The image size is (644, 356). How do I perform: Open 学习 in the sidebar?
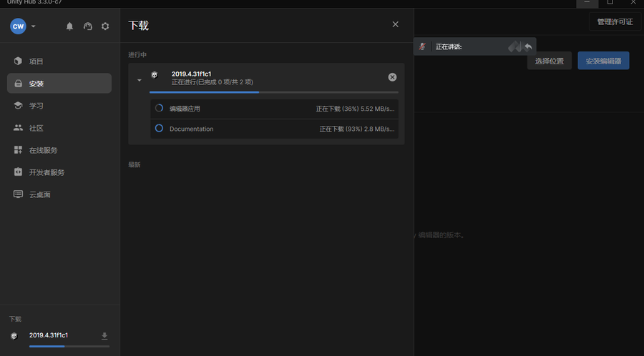pyautogui.click(x=59, y=105)
